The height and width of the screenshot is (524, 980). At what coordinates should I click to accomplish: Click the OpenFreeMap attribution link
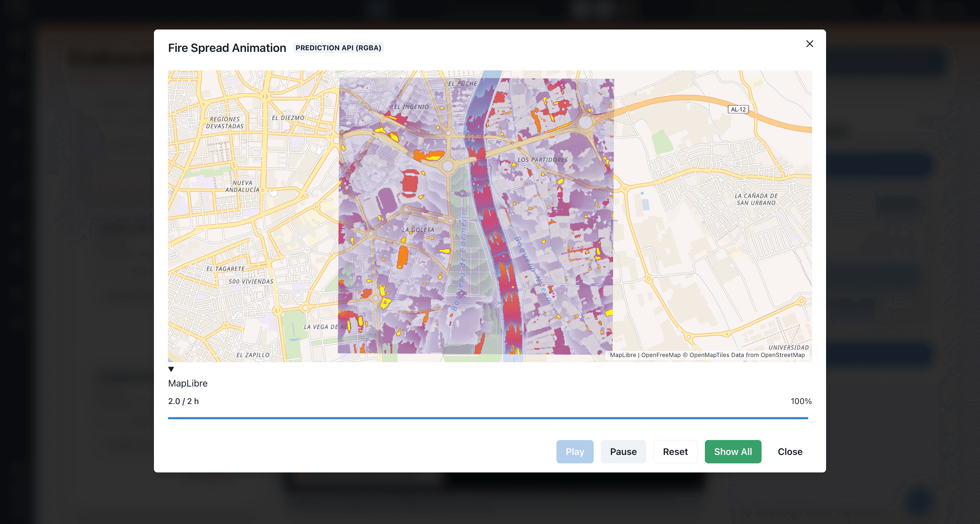point(661,355)
